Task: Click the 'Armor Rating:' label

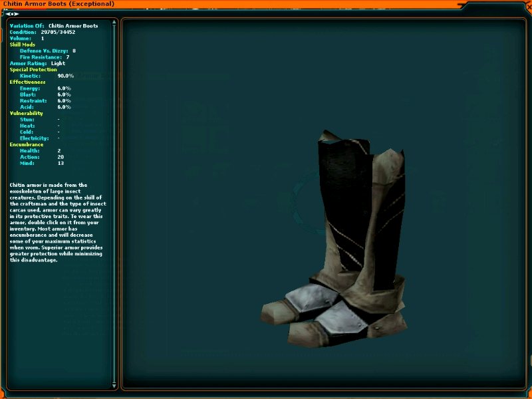Action: pos(28,63)
